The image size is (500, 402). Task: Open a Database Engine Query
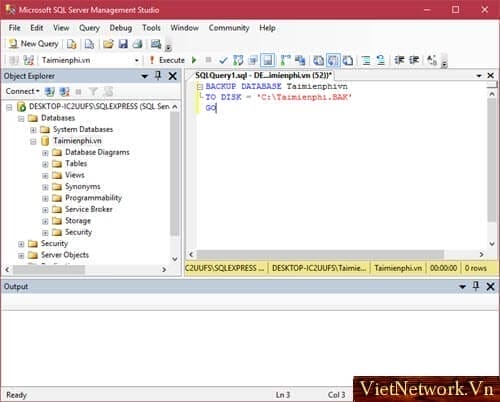[x=72, y=44]
